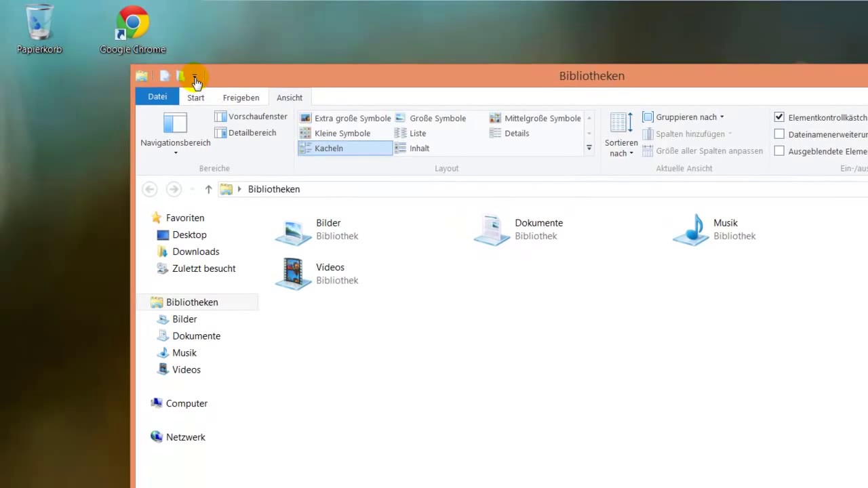Viewport: 868px width, 488px height.
Task: Select Downloads in the navigation tree
Action: [x=195, y=251]
